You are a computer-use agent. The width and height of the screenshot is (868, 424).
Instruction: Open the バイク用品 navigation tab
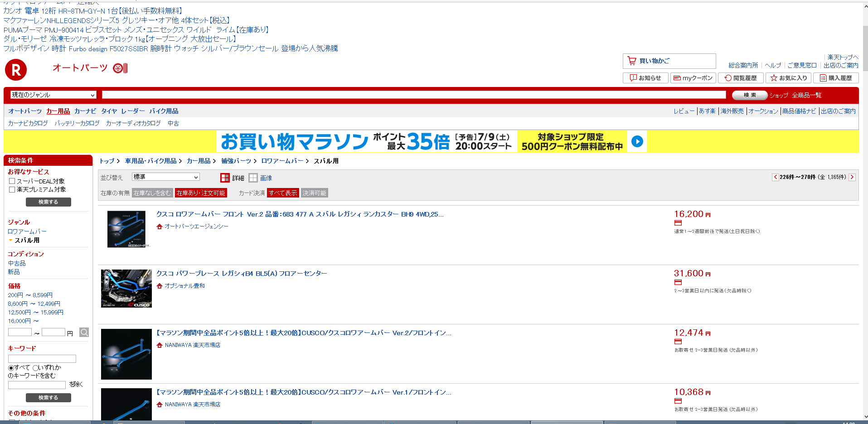point(164,111)
